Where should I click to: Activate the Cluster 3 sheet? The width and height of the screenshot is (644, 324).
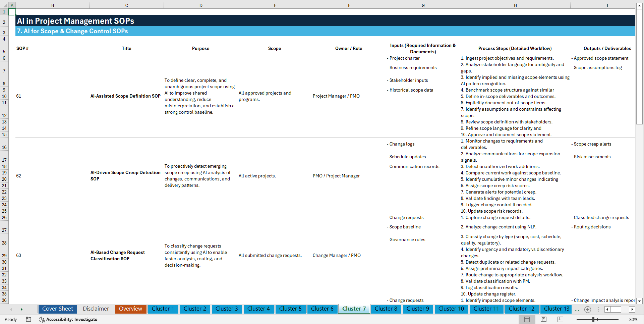click(227, 309)
